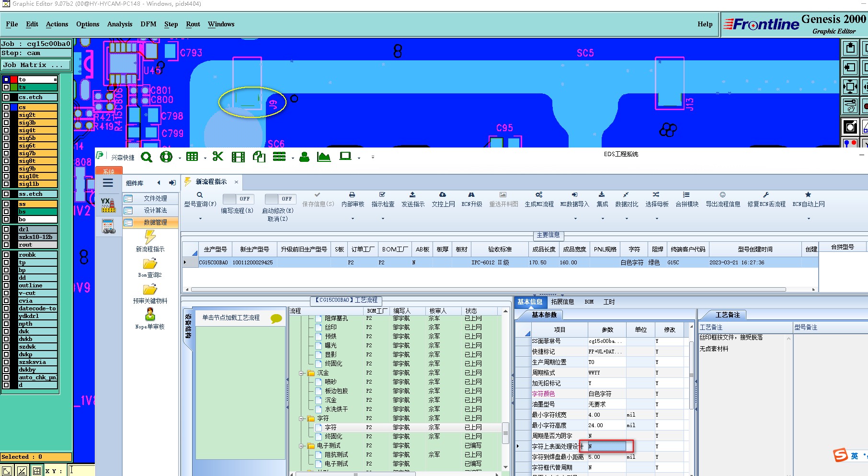
Task: Toggle visibility checkbox of layer bo
Action: click(6, 219)
